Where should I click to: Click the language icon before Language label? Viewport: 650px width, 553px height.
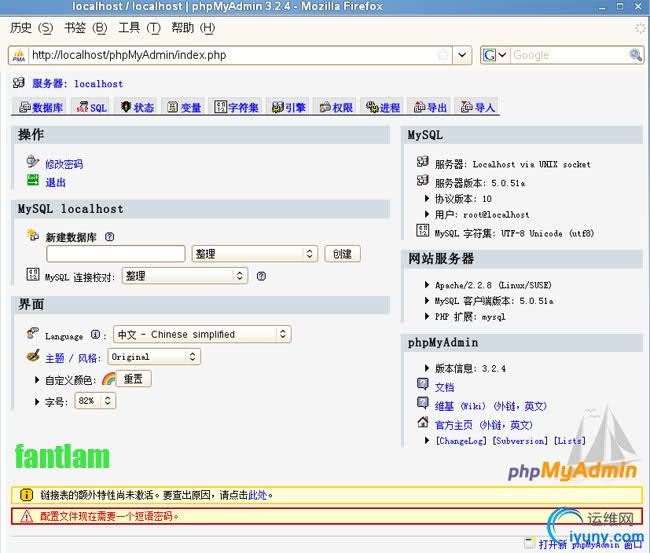pyautogui.click(x=33, y=332)
